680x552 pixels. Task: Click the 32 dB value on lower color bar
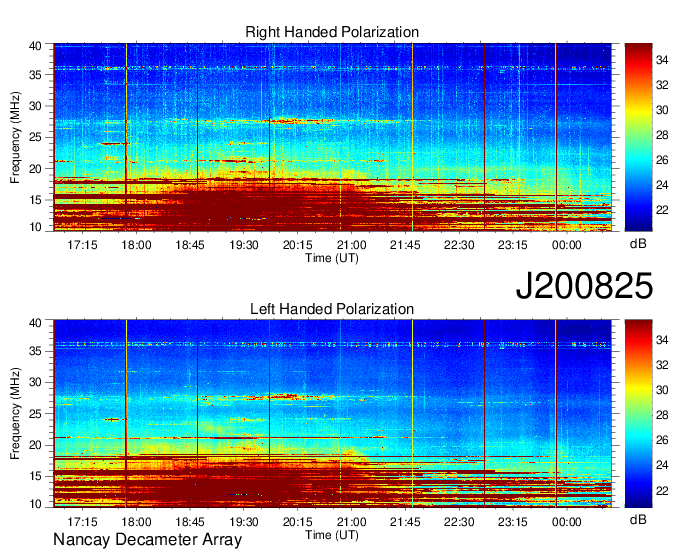click(662, 366)
